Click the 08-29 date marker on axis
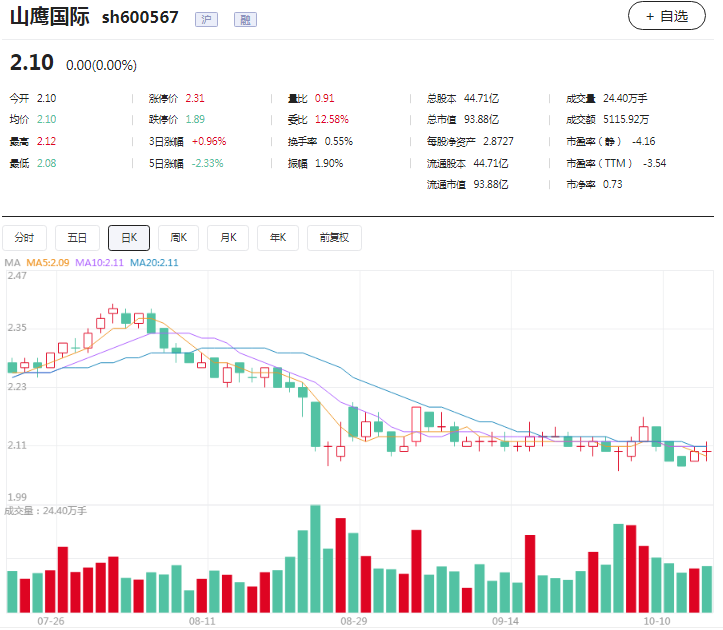 click(353, 621)
